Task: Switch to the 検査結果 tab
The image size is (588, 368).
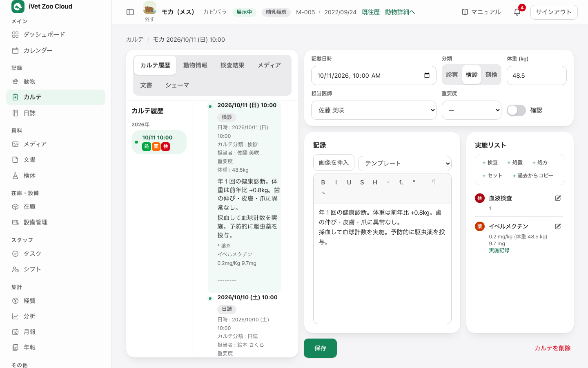Action: [x=232, y=65]
